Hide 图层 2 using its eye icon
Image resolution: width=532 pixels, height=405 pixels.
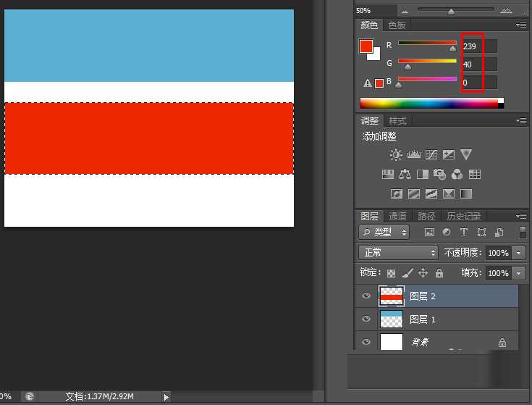coord(366,296)
